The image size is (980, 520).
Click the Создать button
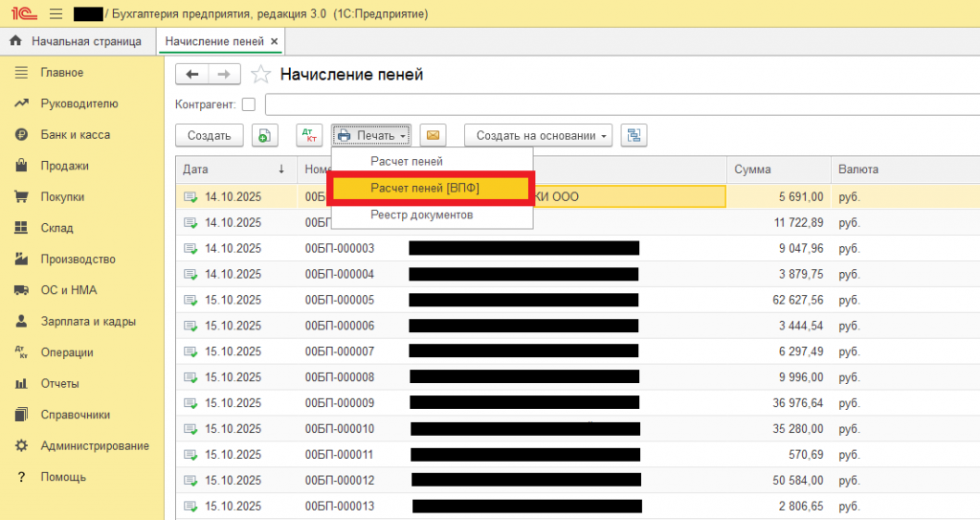[x=209, y=136]
